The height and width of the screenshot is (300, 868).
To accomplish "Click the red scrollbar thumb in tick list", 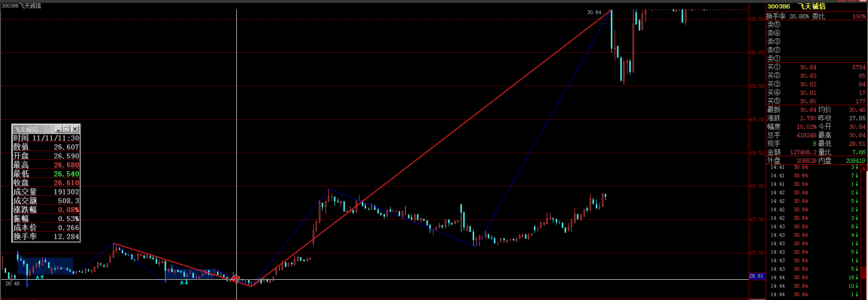I will pyautogui.click(x=864, y=272).
